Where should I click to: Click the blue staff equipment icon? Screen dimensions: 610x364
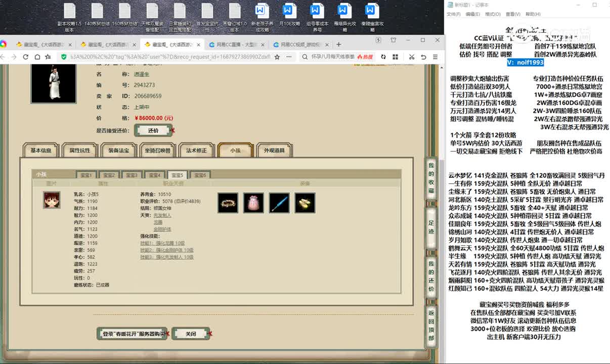(279, 203)
